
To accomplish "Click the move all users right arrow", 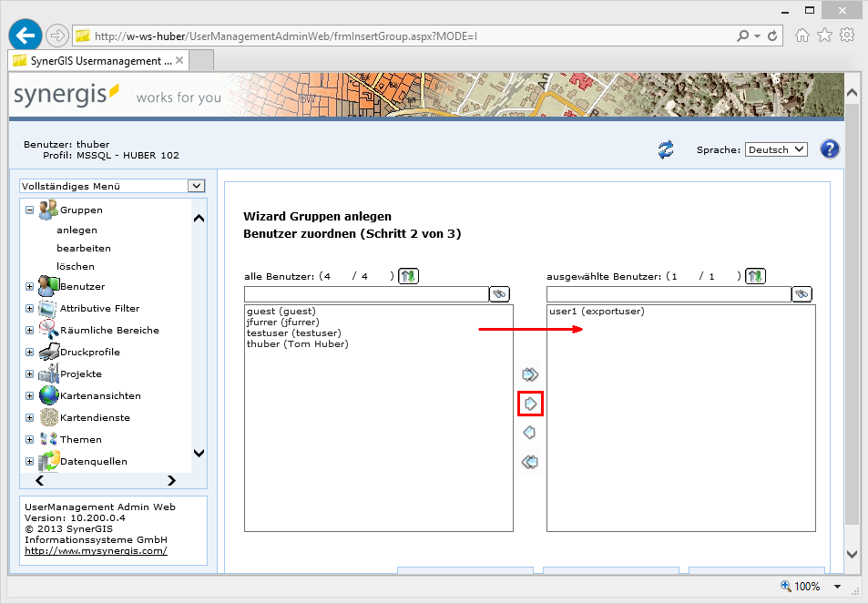I will point(529,374).
